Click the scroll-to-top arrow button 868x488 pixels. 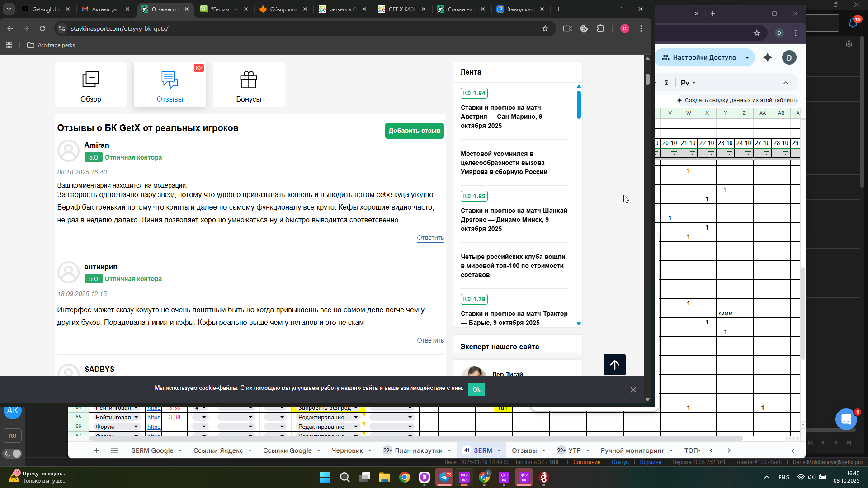[x=614, y=365]
